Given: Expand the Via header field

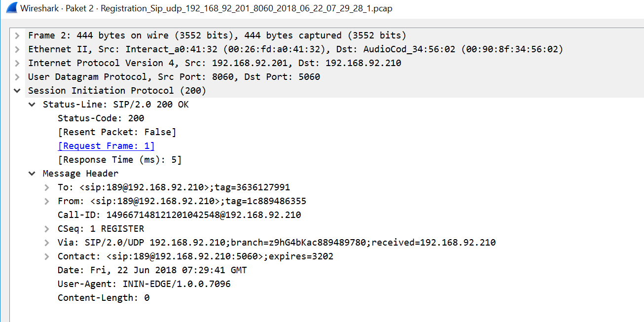Looking at the screenshot, I should coord(47,242).
